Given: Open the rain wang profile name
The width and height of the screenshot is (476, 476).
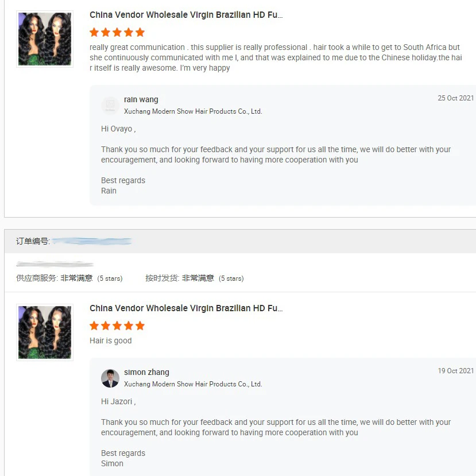Looking at the screenshot, I should pyautogui.click(x=141, y=99).
